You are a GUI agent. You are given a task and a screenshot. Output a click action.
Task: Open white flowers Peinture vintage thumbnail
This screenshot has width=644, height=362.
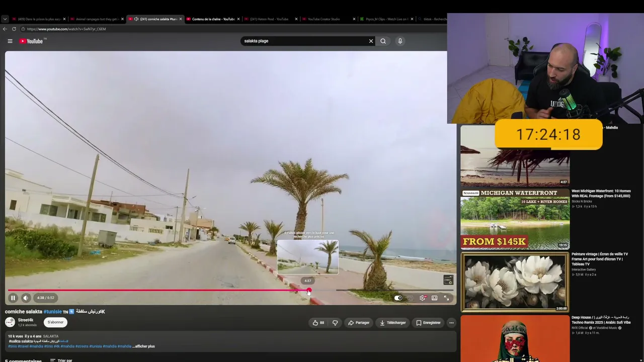[515, 282]
